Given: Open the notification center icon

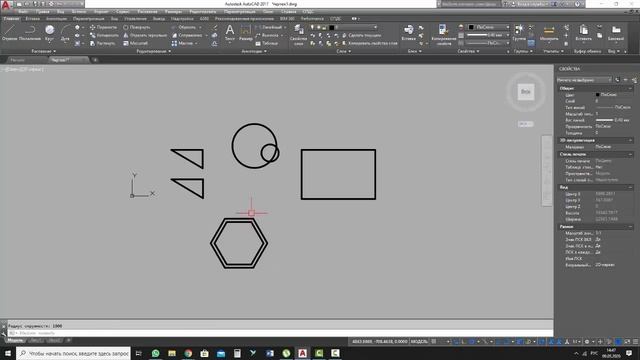Looking at the screenshot, I should tap(629, 353).
